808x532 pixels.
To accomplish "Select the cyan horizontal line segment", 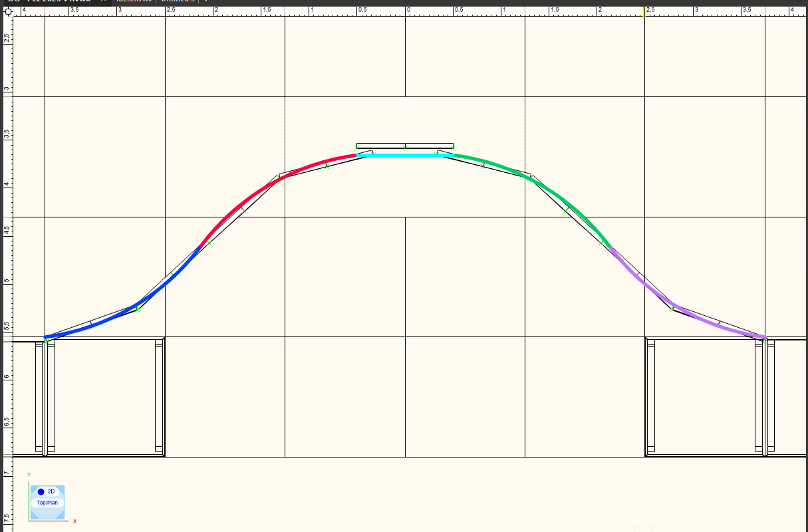I will (405, 155).
